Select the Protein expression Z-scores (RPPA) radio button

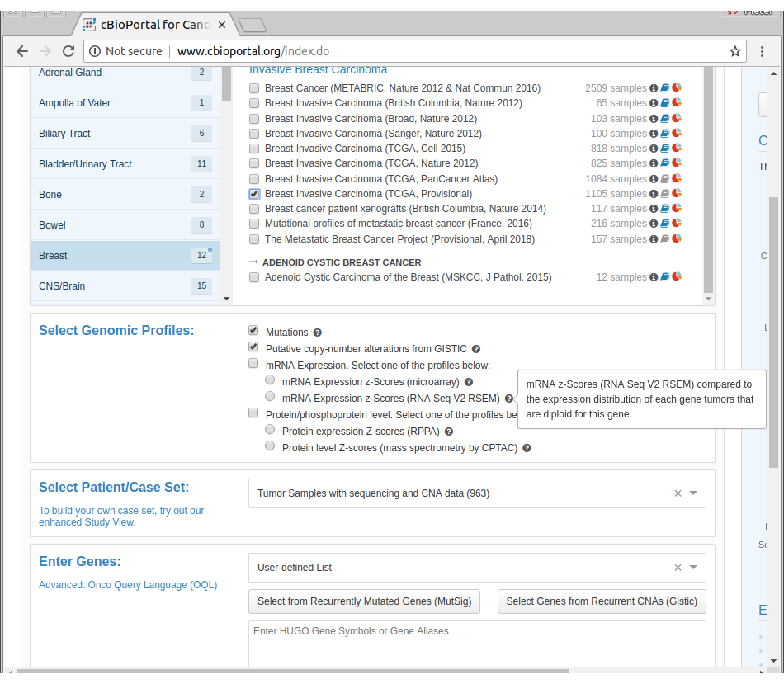click(x=270, y=429)
